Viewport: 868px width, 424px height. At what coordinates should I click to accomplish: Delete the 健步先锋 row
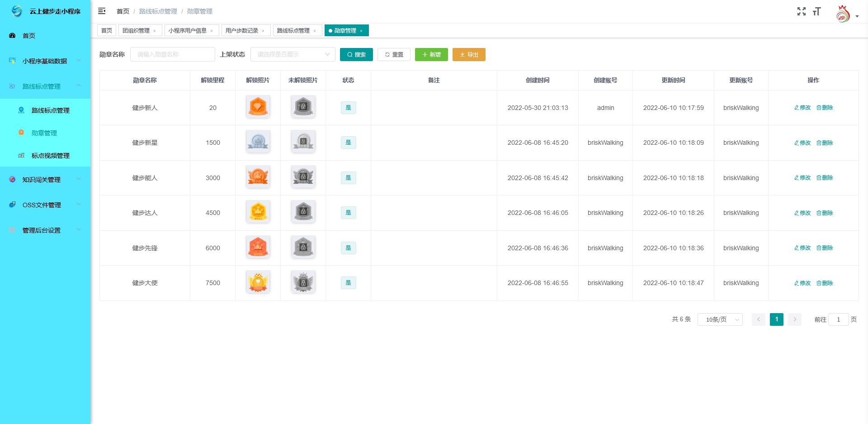[825, 248]
